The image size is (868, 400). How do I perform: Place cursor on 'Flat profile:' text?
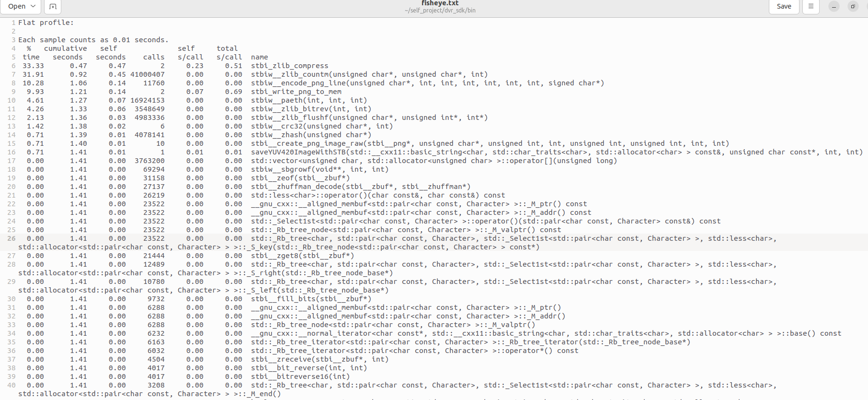(x=46, y=23)
